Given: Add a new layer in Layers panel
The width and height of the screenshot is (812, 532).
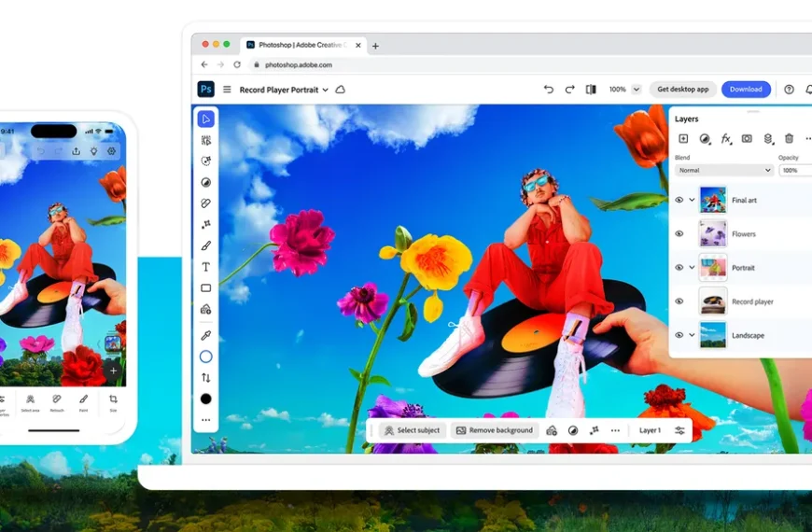Looking at the screenshot, I should click(683, 138).
